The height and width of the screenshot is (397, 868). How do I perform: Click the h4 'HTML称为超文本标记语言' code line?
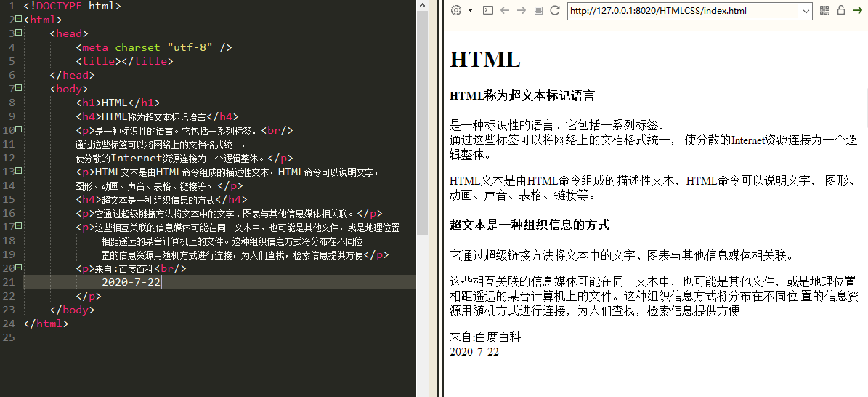click(x=157, y=116)
